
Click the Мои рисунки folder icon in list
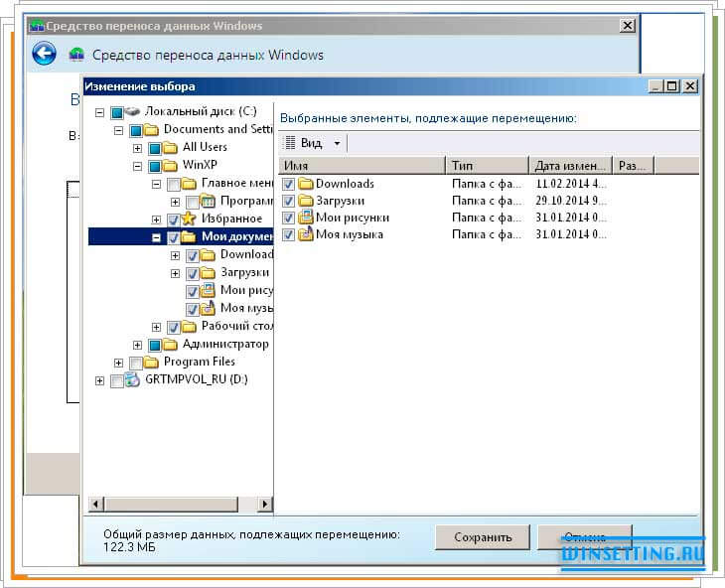(x=306, y=218)
